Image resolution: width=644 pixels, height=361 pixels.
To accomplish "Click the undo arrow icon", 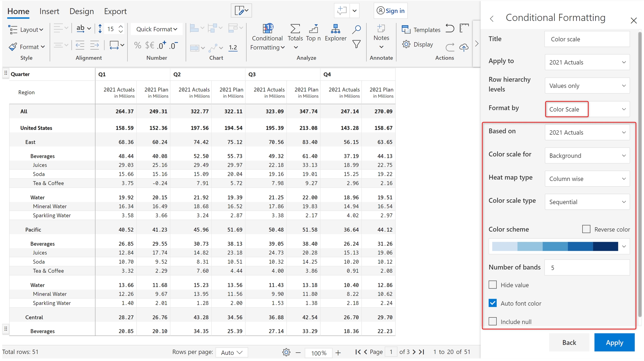I will (x=450, y=29).
